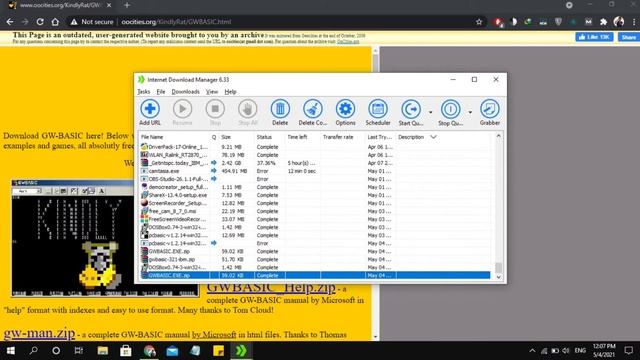Click IDM list vertical scrollbar thumb
This screenshot has width=640, height=360.
tap(498, 267)
